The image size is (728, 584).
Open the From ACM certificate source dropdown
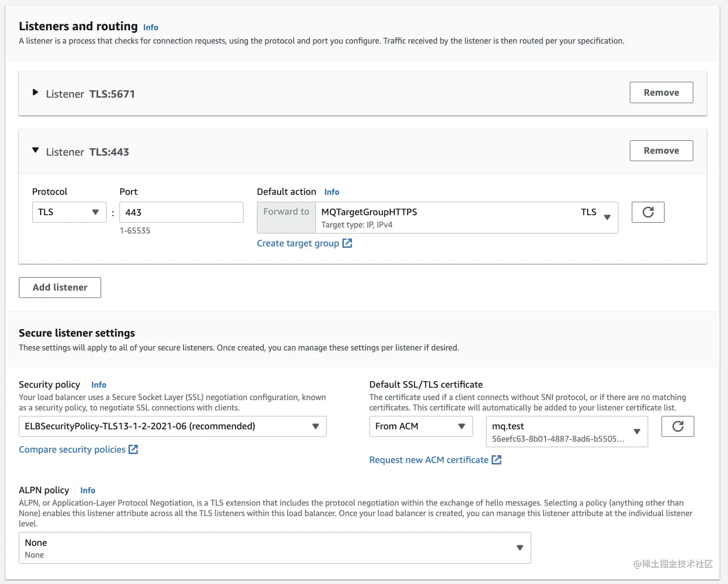(421, 426)
